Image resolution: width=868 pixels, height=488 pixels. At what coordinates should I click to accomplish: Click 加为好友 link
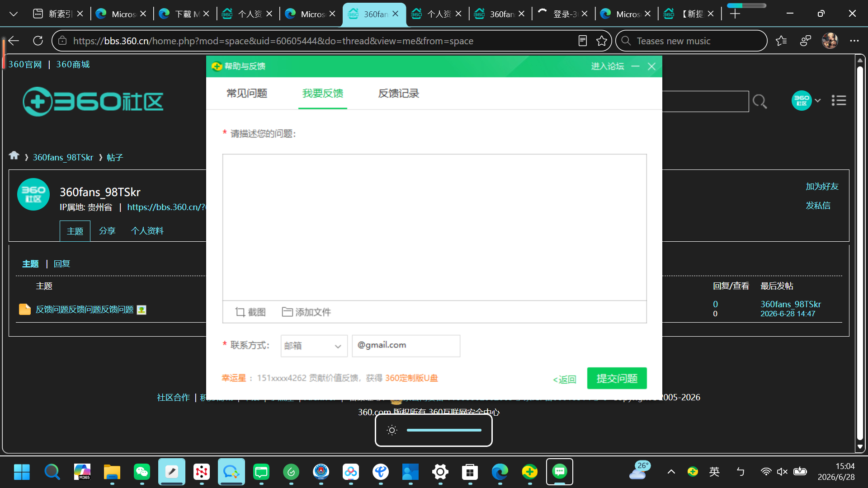pyautogui.click(x=822, y=187)
